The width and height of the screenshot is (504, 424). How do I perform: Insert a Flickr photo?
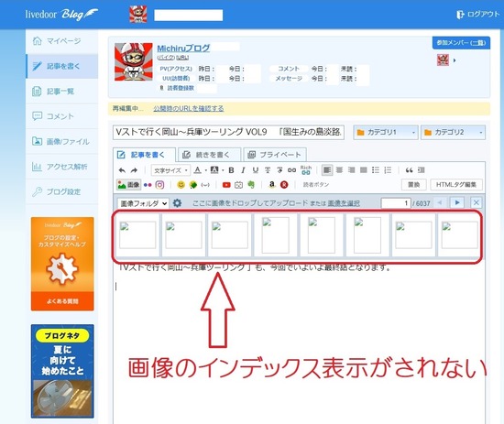click(x=148, y=185)
